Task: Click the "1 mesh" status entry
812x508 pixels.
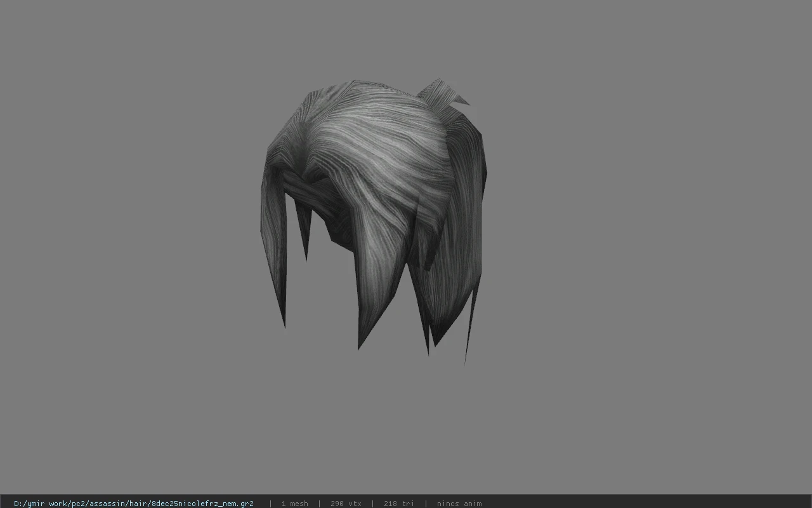Action: [294, 504]
